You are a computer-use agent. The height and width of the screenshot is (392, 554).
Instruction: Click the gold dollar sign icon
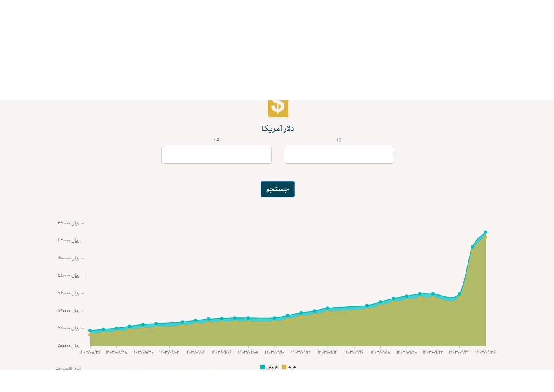pos(277,108)
